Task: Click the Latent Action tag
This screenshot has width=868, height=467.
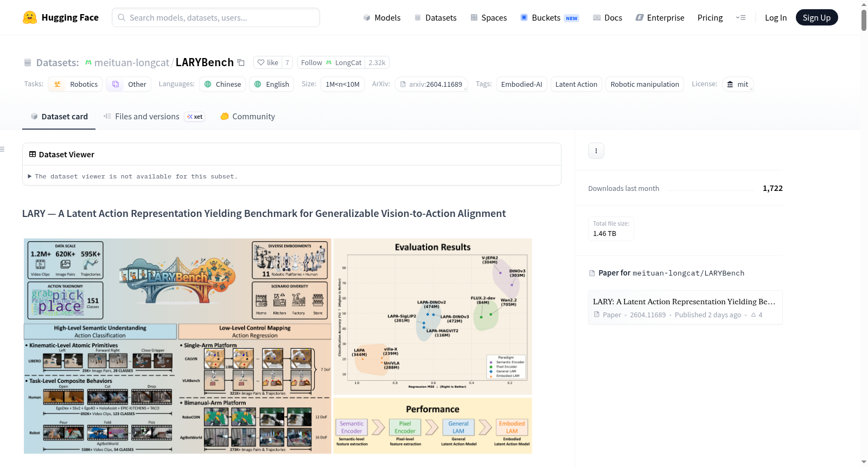Action: [576, 84]
